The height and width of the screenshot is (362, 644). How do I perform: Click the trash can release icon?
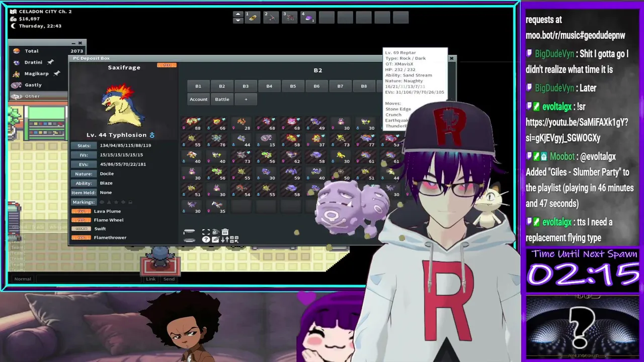click(x=225, y=232)
